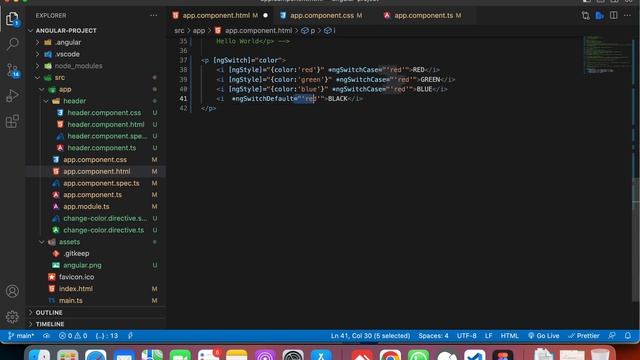640x360 pixels.
Task: Open Explorer more actions ellipsis
Action: click(153, 16)
